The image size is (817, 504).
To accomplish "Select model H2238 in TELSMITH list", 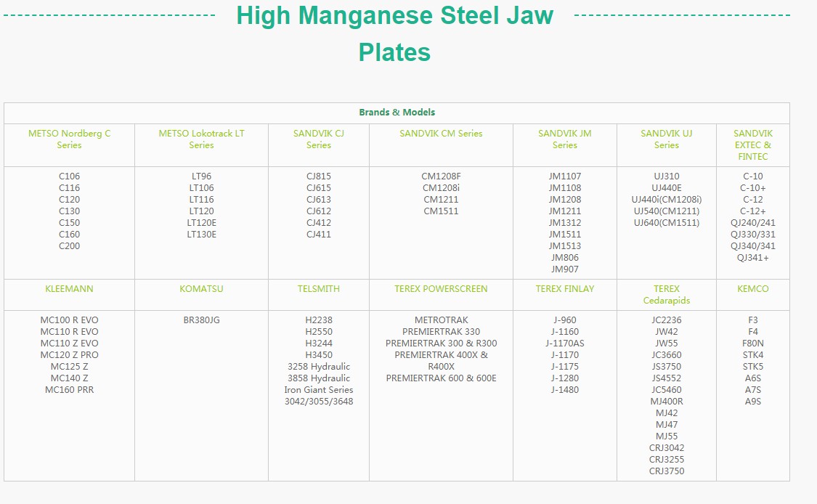I will pos(319,320).
